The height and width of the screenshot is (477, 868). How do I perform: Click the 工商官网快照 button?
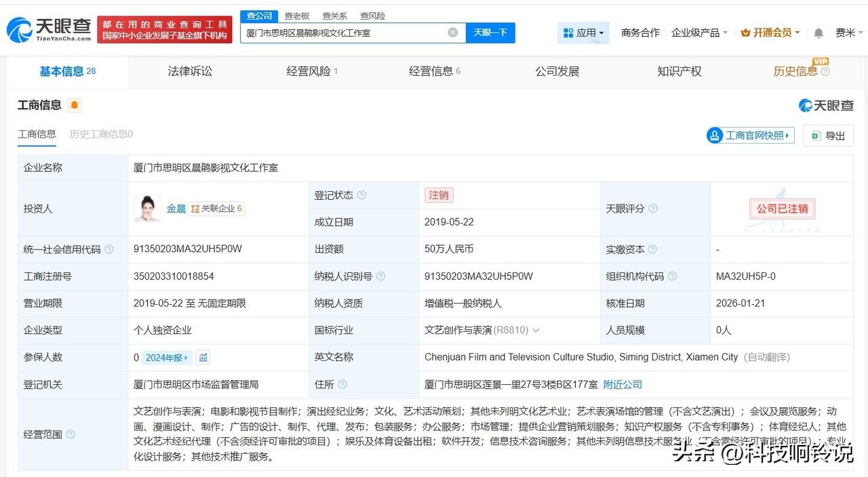coord(750,136)
